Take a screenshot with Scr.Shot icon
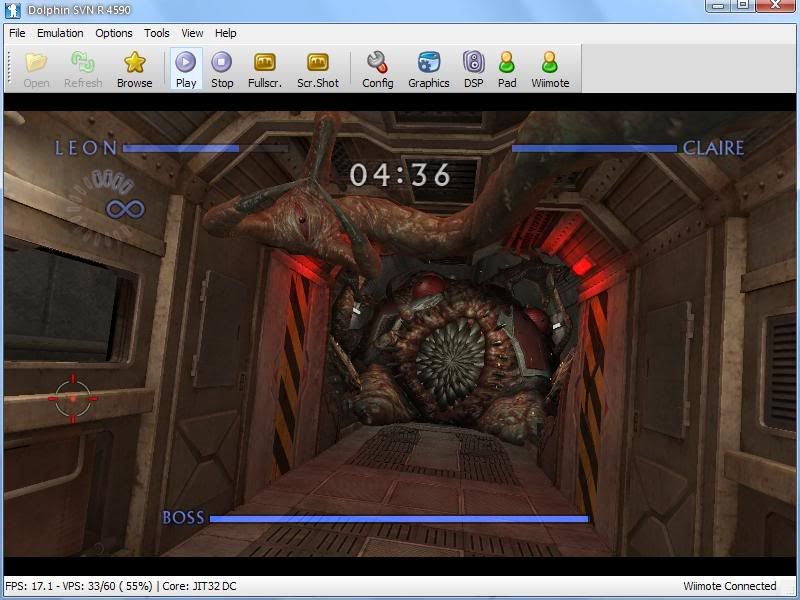This screenshot has height=600, width=800. click(x=318, y=69)
